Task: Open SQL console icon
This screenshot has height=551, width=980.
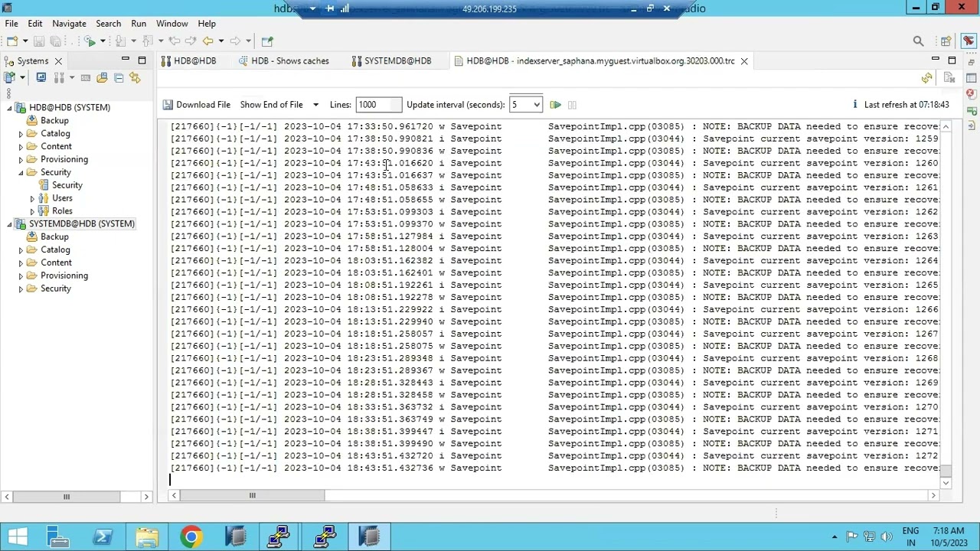Action: click(86, 77)
